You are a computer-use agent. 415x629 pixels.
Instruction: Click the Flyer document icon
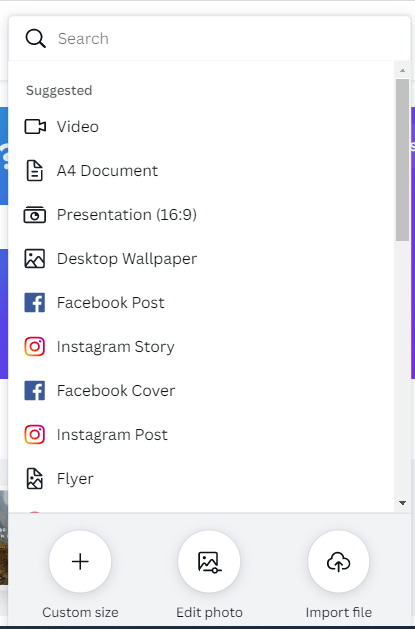point(35,479)
